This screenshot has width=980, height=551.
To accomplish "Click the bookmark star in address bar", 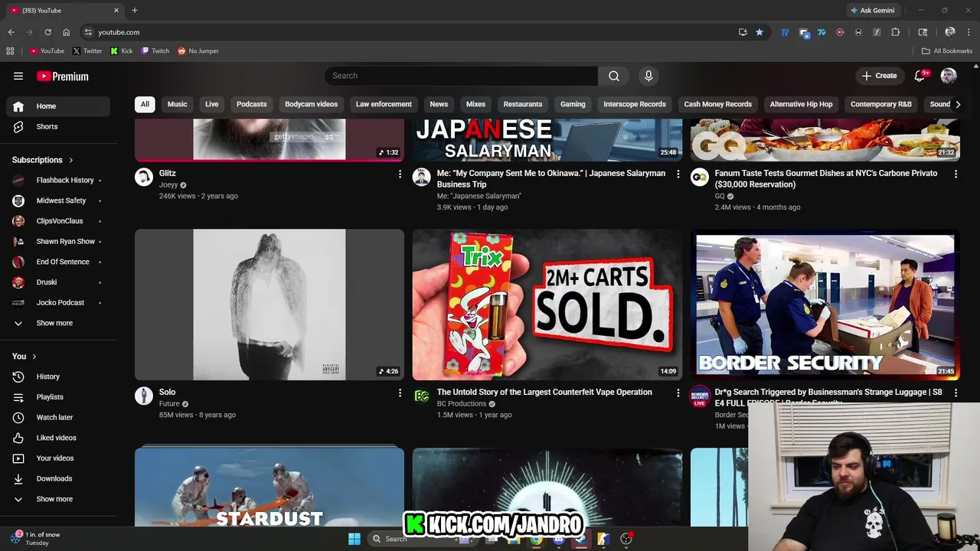I will coord(759,32).
